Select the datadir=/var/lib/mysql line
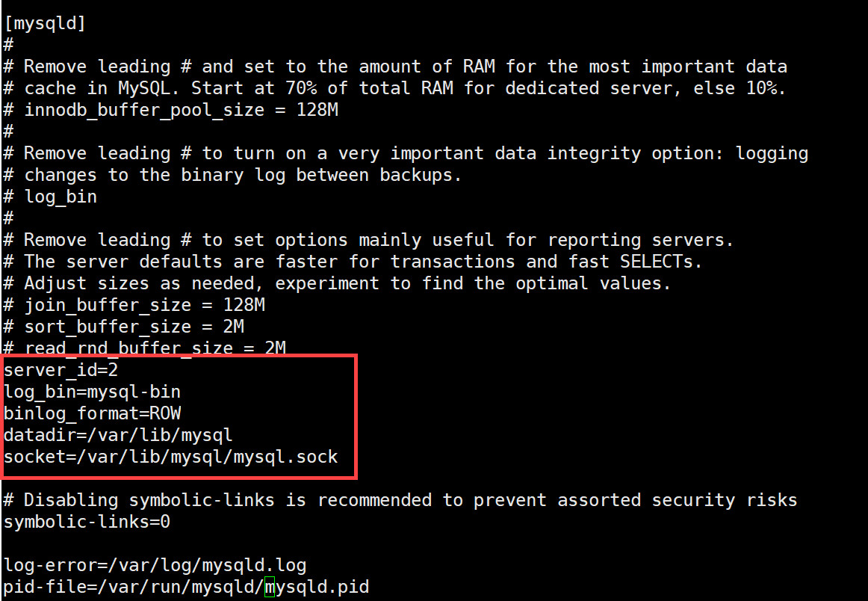This screenshot has height=601, width=868. click(x=118, y=434)
